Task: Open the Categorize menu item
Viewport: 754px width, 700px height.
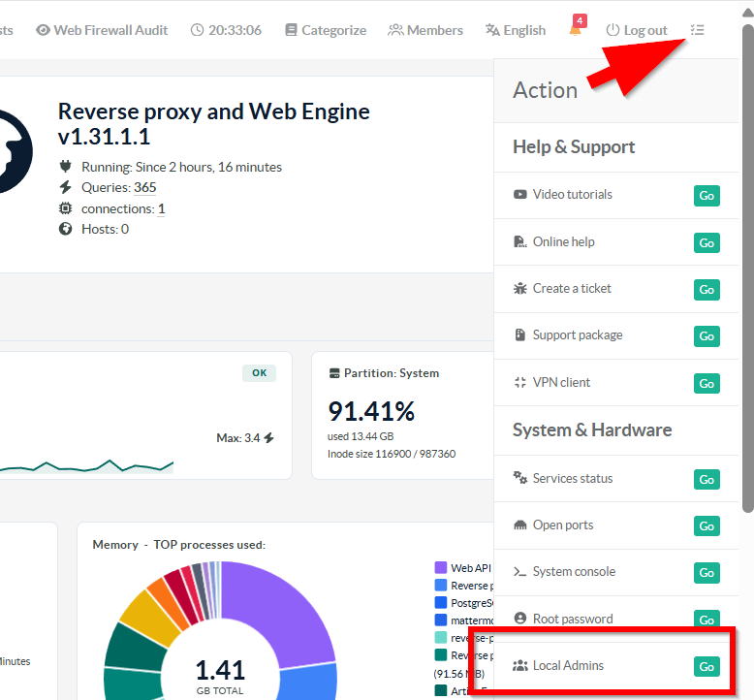Action: (x=326, y=30)
